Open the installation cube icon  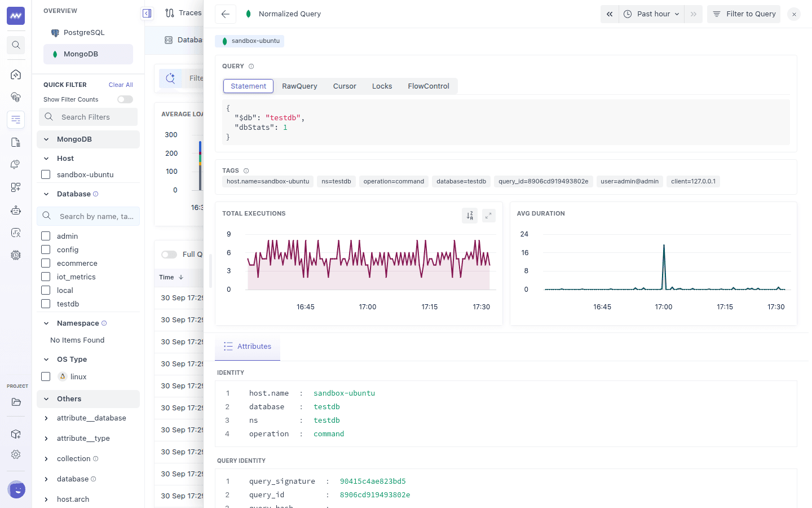(x=16, y=434)
